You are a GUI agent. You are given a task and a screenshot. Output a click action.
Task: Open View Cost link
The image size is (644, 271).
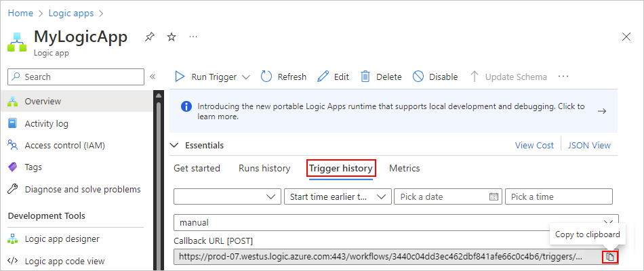click(534, 146)
